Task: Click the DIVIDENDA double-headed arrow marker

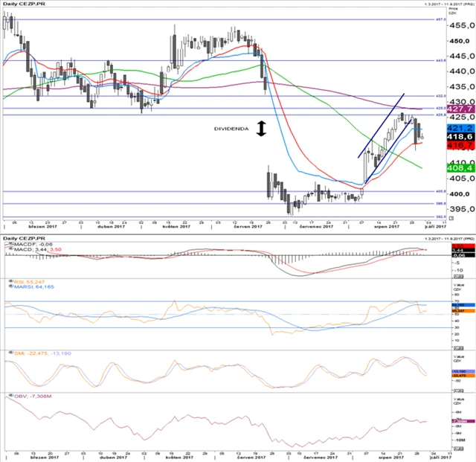Action: 260,129
